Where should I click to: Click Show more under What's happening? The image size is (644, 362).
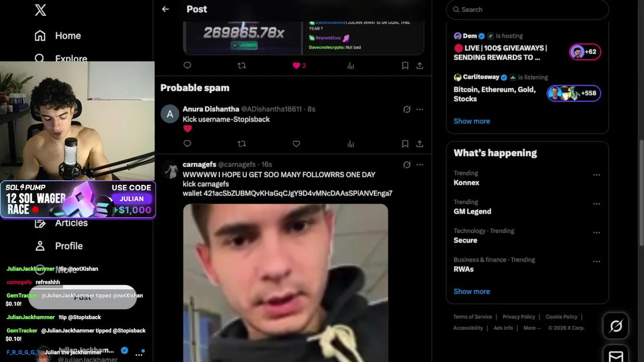pos(471,291)
